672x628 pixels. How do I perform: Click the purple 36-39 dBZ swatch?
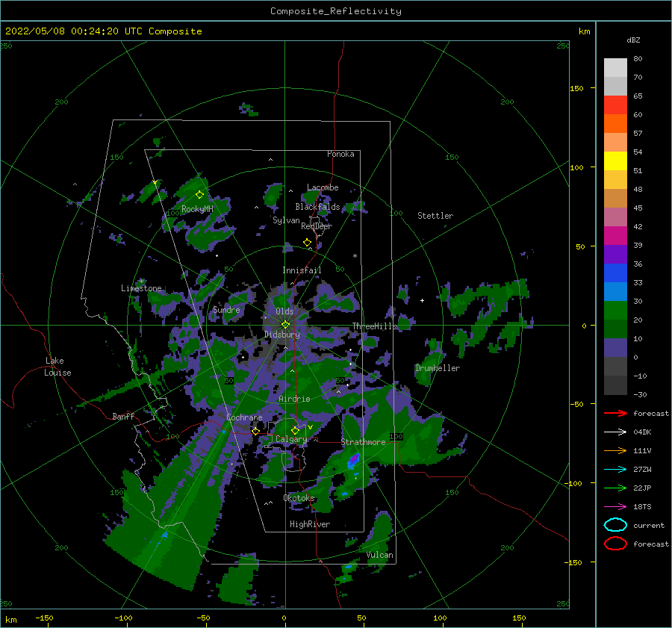tap(615, 255)
